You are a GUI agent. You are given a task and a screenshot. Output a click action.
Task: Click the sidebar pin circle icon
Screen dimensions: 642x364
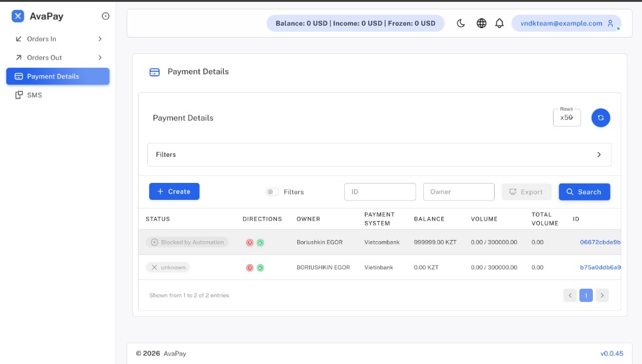[x=105, y=16]
